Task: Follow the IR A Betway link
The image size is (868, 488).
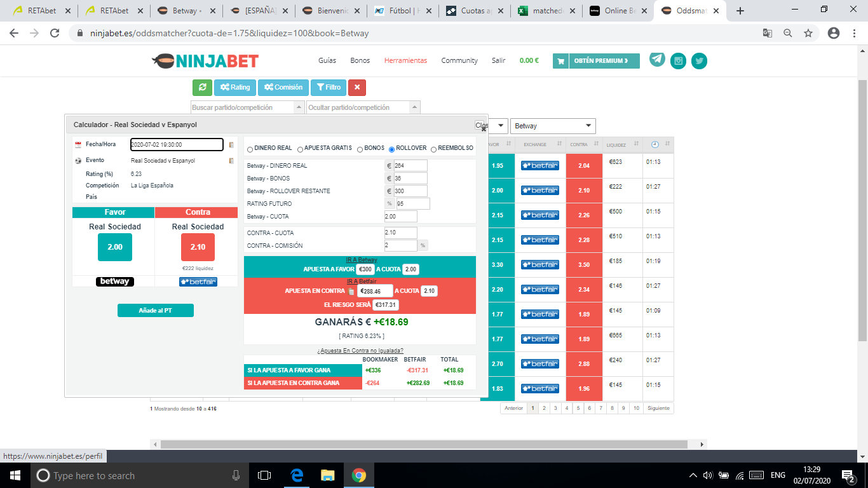Action: (362, 260)
